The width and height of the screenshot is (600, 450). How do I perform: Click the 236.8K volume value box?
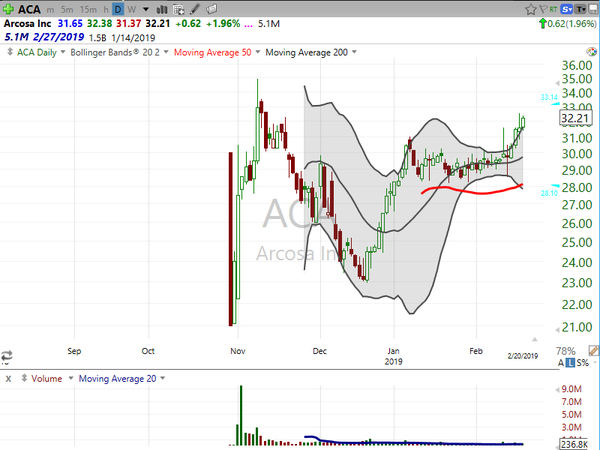pos(574,444)
